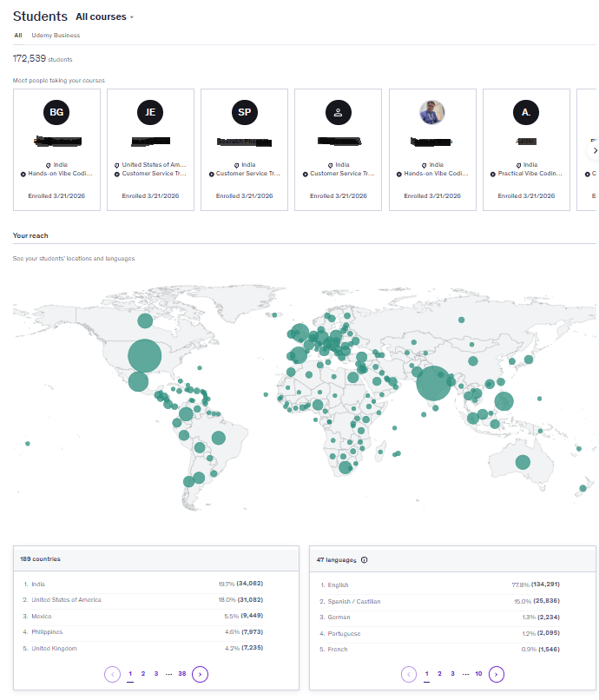Select page 2 in countries pagination
599x700 pixels.
(x=143, y=674)
